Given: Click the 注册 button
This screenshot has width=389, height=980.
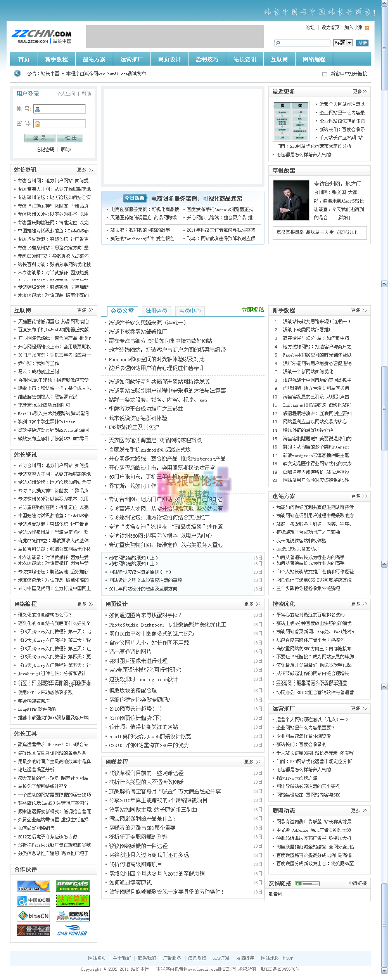Looking at the screenshot, I should (x=70, y=138).
